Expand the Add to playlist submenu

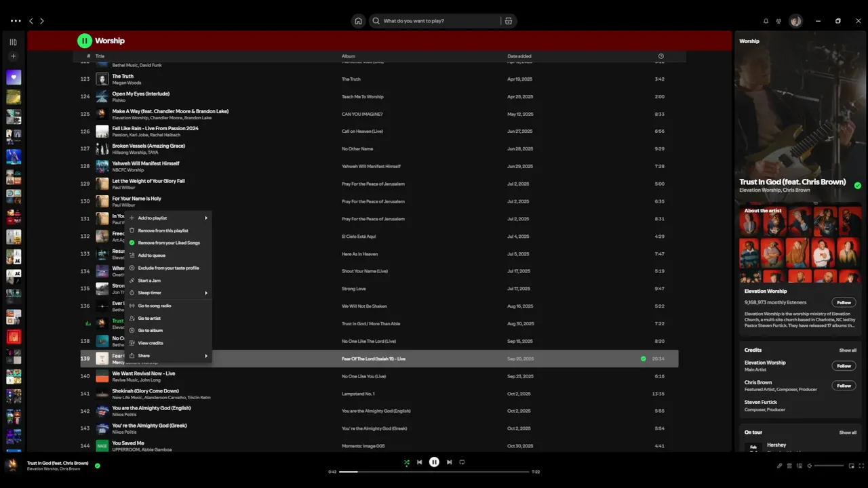point(168,218)
